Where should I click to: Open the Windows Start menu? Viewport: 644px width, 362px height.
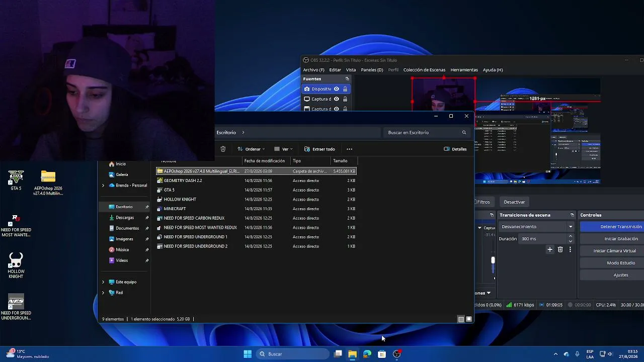pyautogui.click(x=248, y=354)
